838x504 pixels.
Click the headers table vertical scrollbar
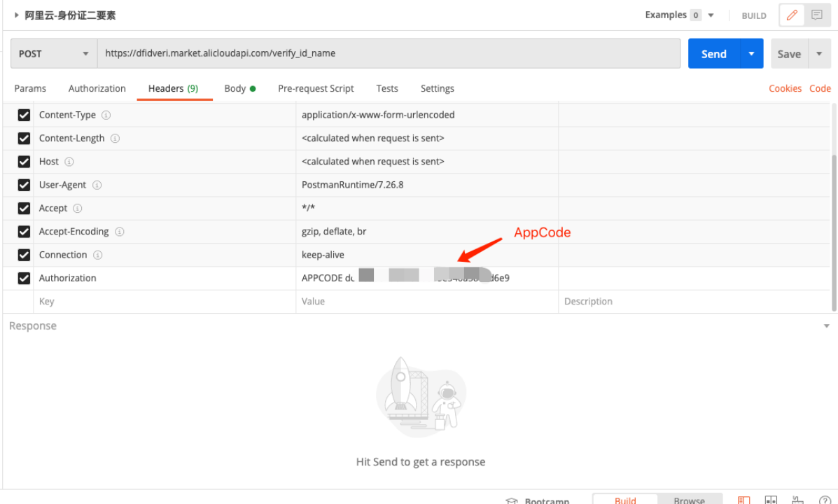pos(834,232)
